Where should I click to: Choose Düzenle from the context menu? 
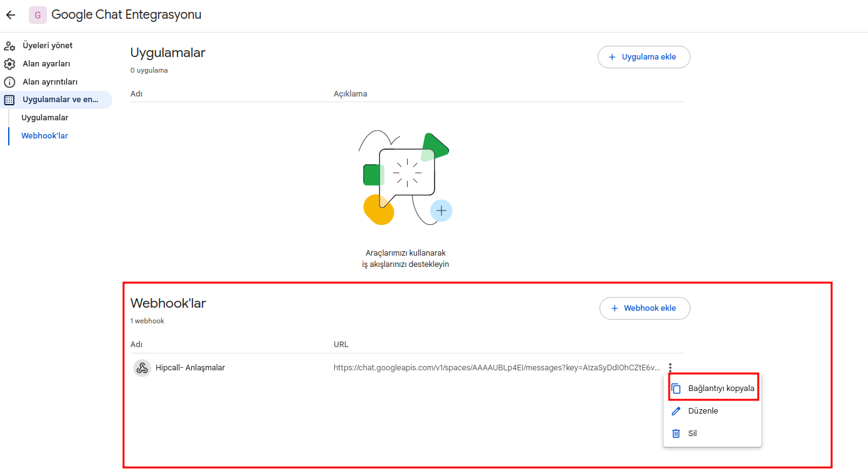[x=703, y=411]
